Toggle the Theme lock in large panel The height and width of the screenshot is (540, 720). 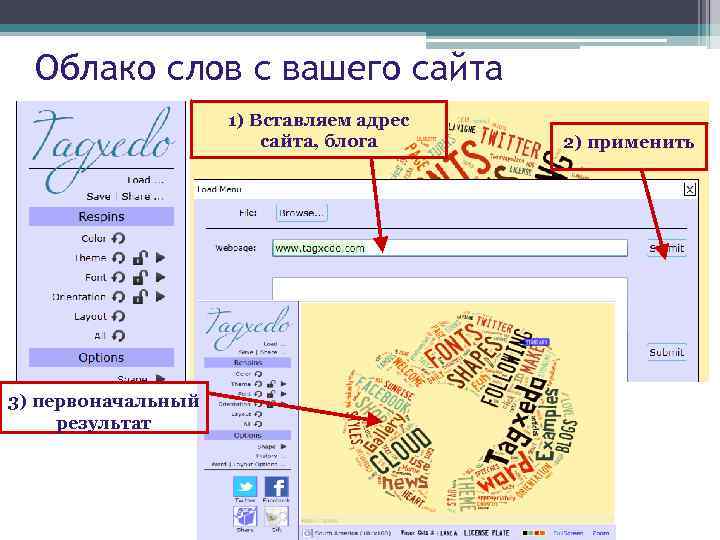click(x=140, y=258)
